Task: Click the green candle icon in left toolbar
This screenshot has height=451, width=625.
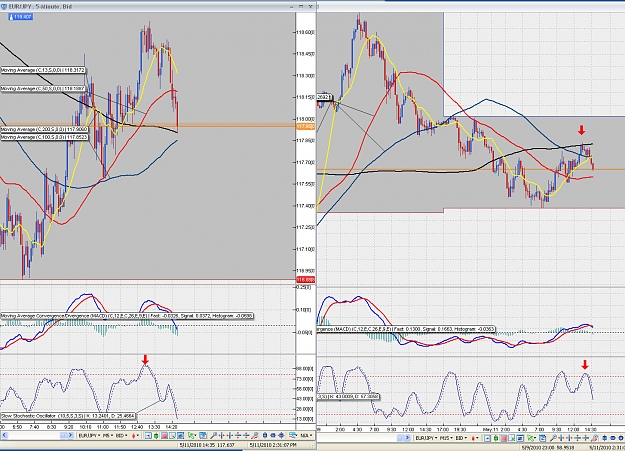Action: [x=156, y=435]
